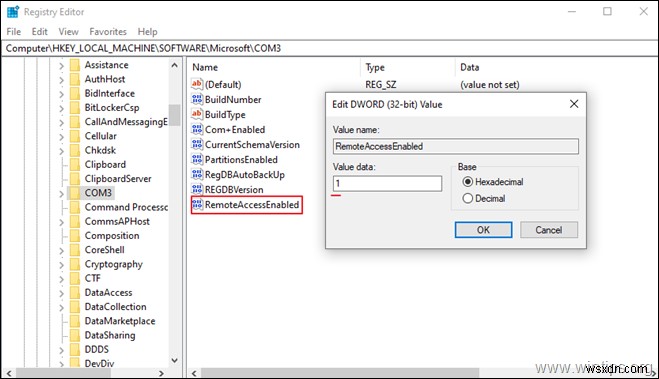659x379 pixels.
Task: Select the REGDBVersion DWORD icon
Action: point(197,190)
